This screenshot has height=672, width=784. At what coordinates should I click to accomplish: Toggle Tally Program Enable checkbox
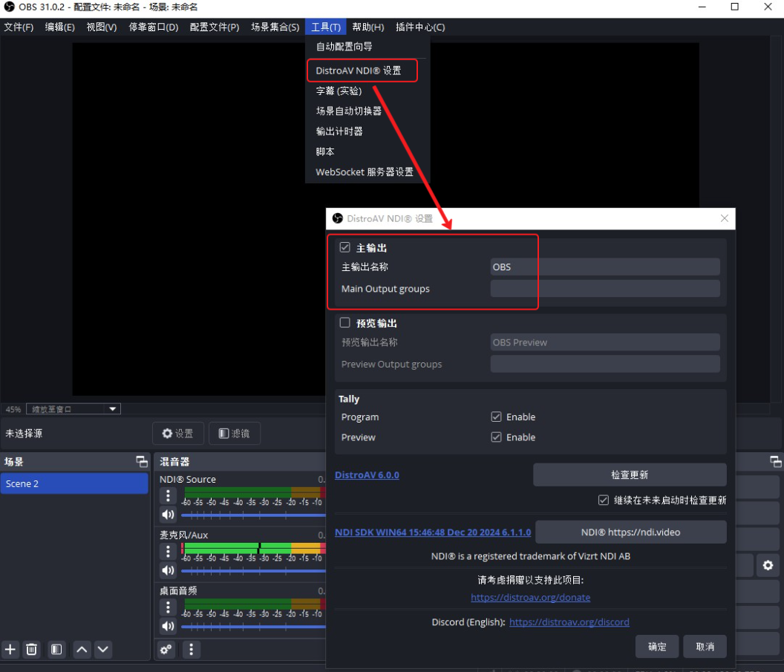pyautogui.click(x=496, y=417)
